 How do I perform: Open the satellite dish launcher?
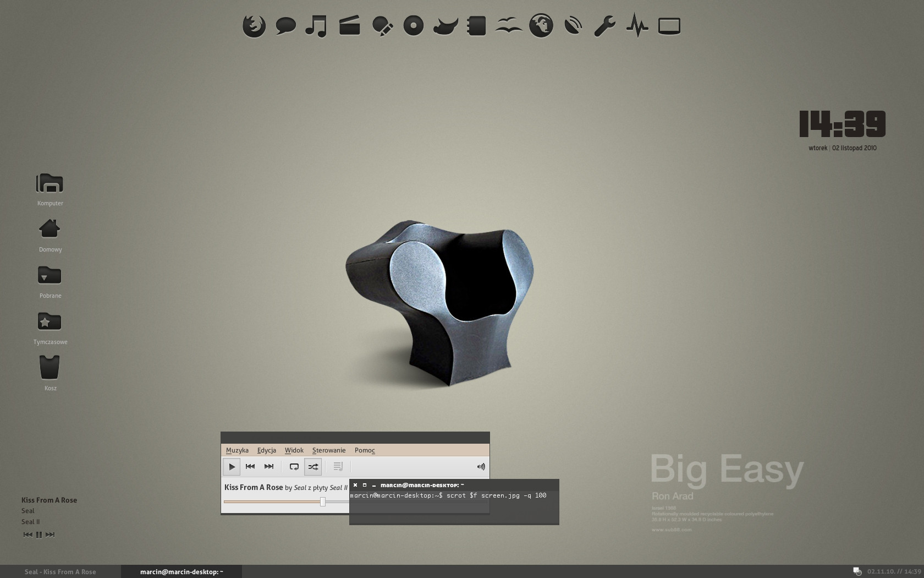click(x=573, y=26)
